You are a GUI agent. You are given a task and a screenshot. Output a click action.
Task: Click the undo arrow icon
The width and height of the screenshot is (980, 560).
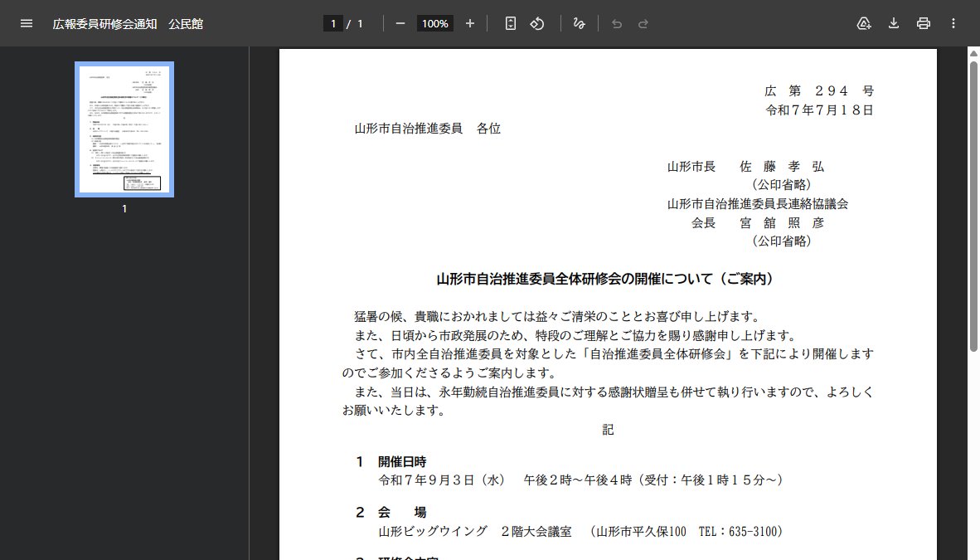click(x=617, y=24)
